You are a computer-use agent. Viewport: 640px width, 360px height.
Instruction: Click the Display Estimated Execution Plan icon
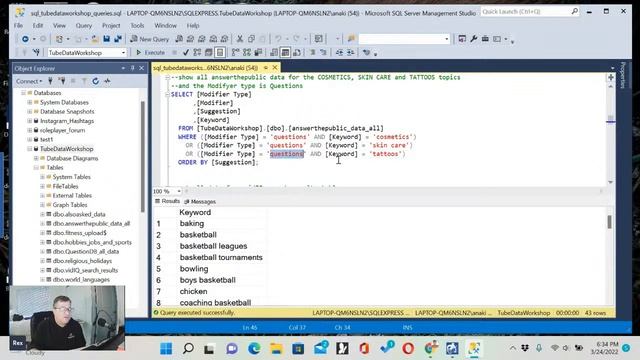pyautogui.click(x=198, y=53)
